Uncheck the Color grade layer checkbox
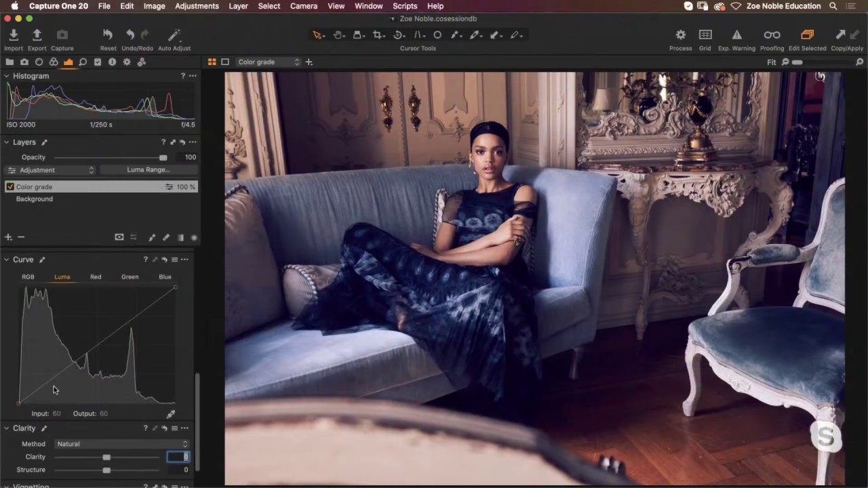Screen dimensions: 868x488 click(10, 186)
